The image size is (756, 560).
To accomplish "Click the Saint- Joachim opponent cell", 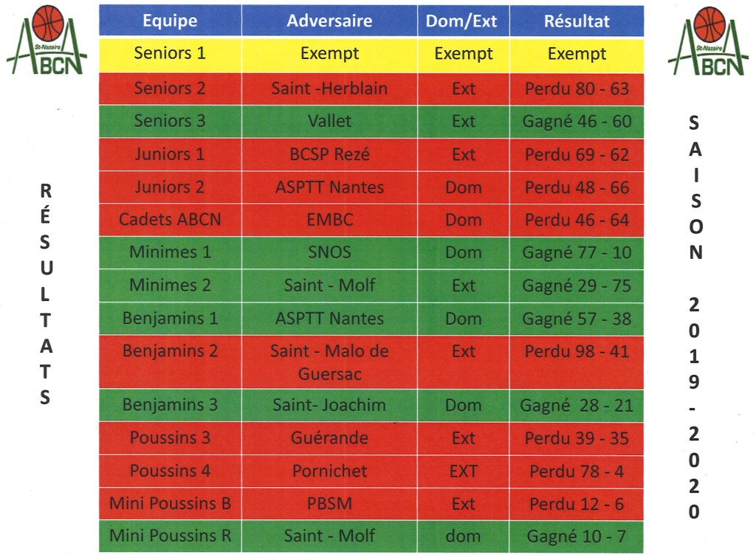I will click(x=329, y=405).
